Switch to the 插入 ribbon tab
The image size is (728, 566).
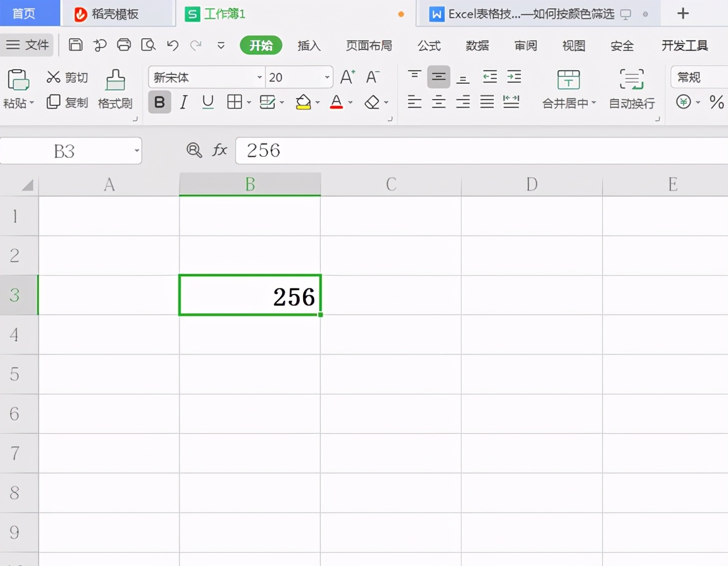point(309,46)
